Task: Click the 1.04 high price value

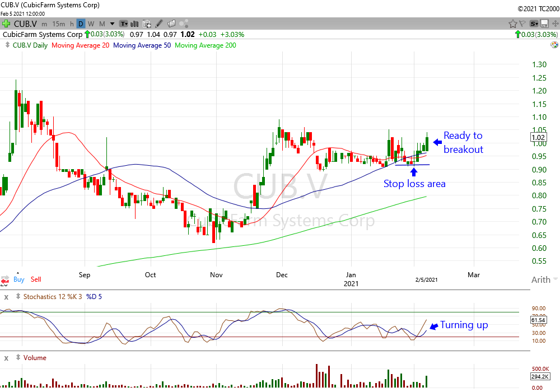Action: pos(153,35)
